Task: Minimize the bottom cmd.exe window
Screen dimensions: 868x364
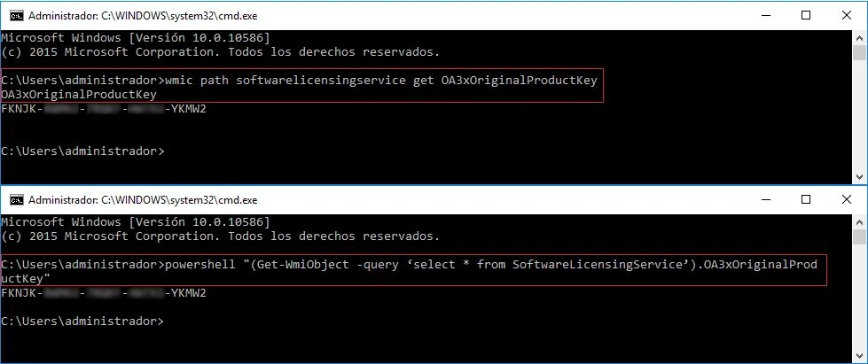Action: [765, 199]
